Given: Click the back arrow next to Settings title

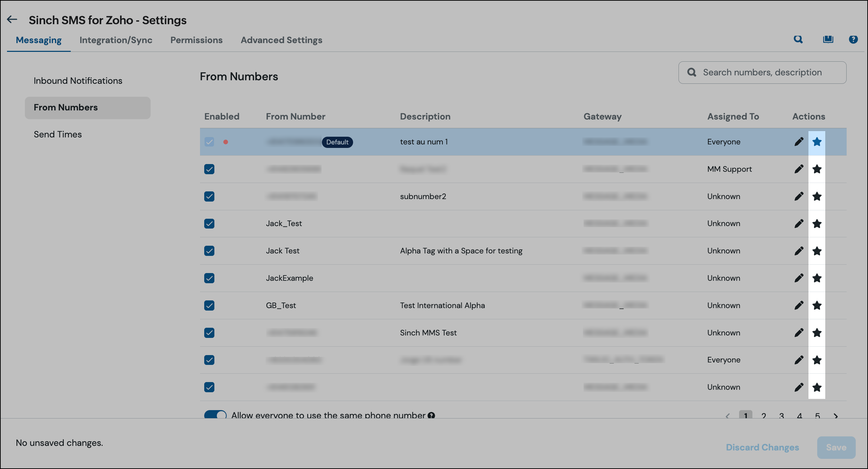Looking at the screenshot, I should 12,20.
